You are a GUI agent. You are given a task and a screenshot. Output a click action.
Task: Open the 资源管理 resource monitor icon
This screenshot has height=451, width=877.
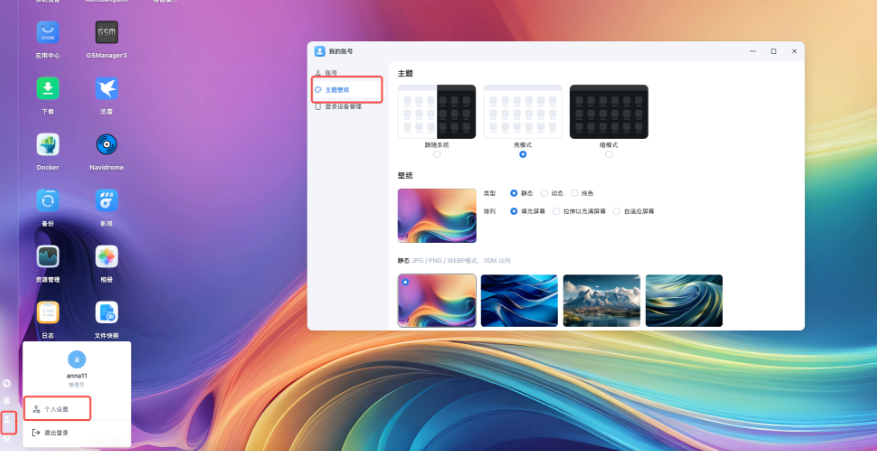[x=48, y=256]
